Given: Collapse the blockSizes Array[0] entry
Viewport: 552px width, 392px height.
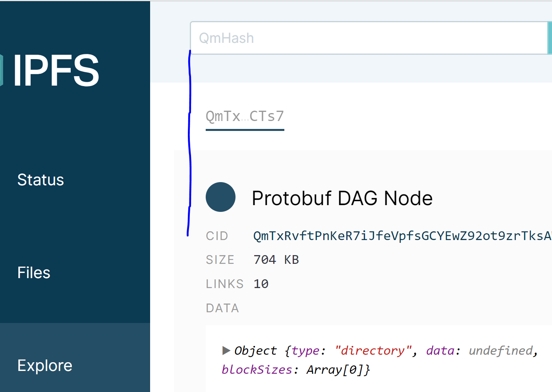Looking at the screenshot, I should pyautogui.click(x=257, y=369).
